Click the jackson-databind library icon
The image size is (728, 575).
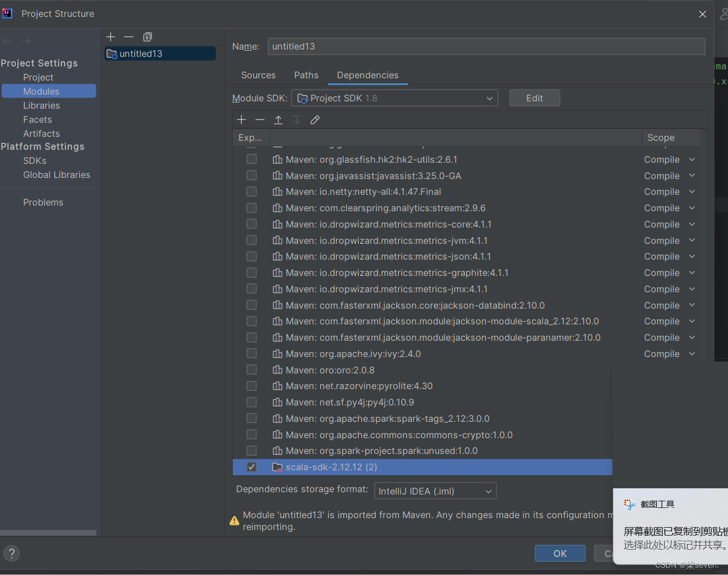[277, 305]
